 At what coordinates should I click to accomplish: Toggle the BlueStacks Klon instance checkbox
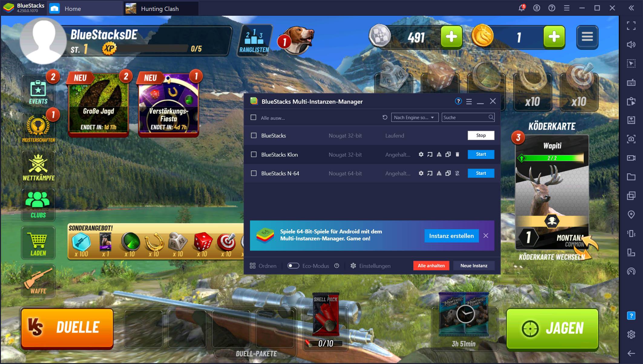(x=254, y=154)
